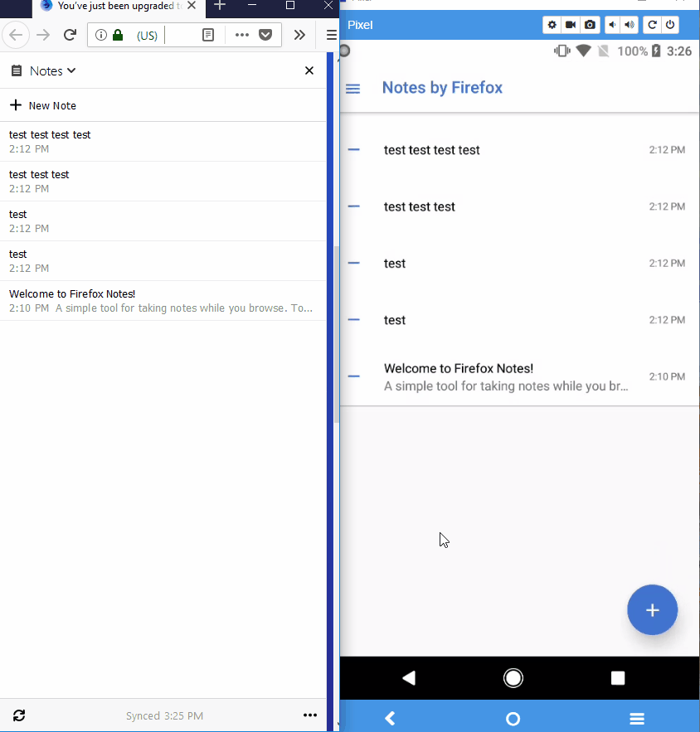The image size is (700, 732).
Task: Click the battery 100% status indicator
Action: (639, 51)
